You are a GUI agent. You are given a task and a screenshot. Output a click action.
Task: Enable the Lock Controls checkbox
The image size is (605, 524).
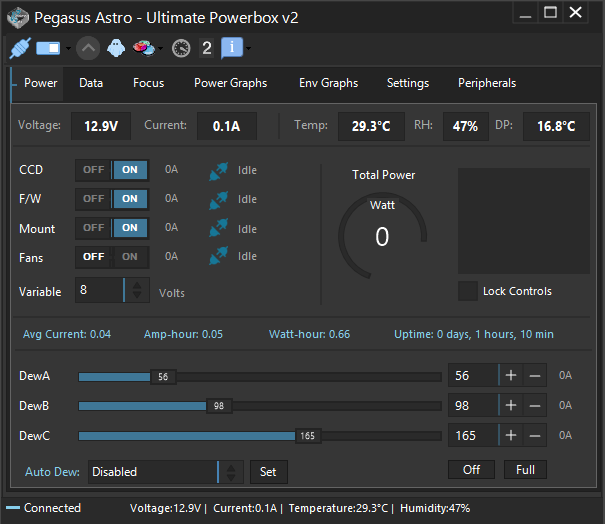pyautogui.click(x=468, y=291)
